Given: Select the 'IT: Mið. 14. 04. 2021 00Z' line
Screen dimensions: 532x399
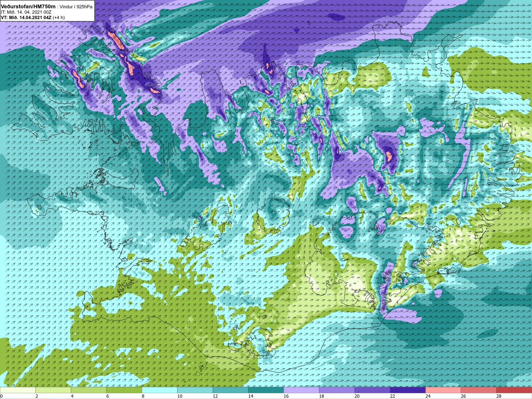Looking at the screenshot, I should point(26,12).
